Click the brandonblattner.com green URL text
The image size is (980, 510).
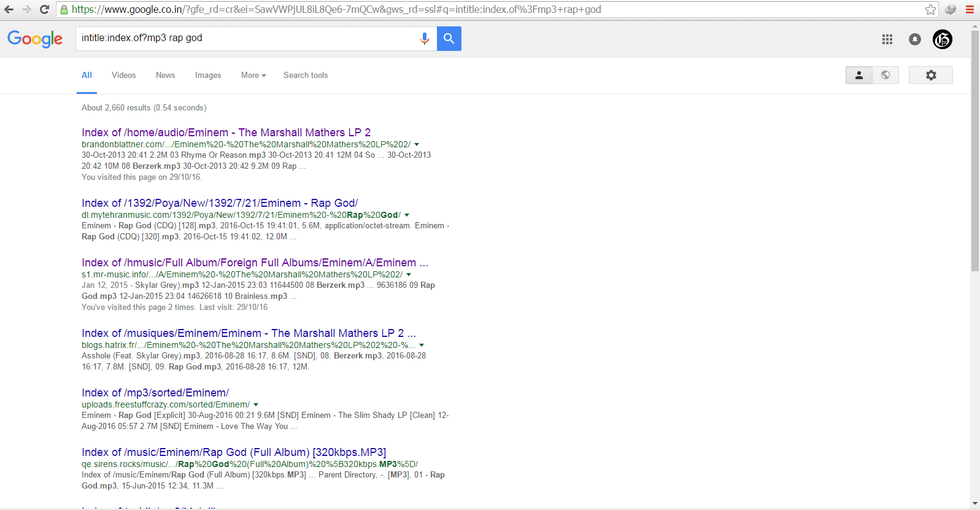coord(246,145)
